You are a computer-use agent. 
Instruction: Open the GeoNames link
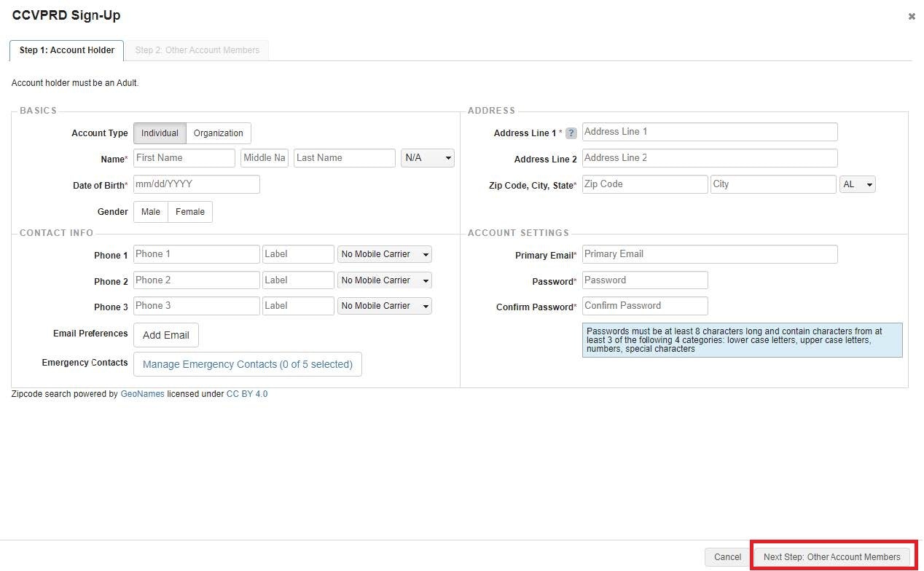point(142,394)
